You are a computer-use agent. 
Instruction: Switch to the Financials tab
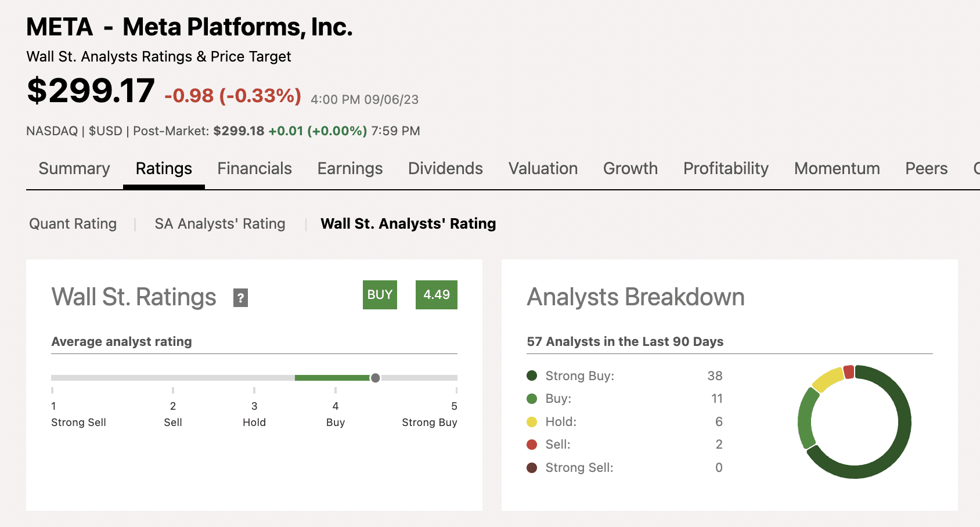pyautogui.click(x=254, y=168)
